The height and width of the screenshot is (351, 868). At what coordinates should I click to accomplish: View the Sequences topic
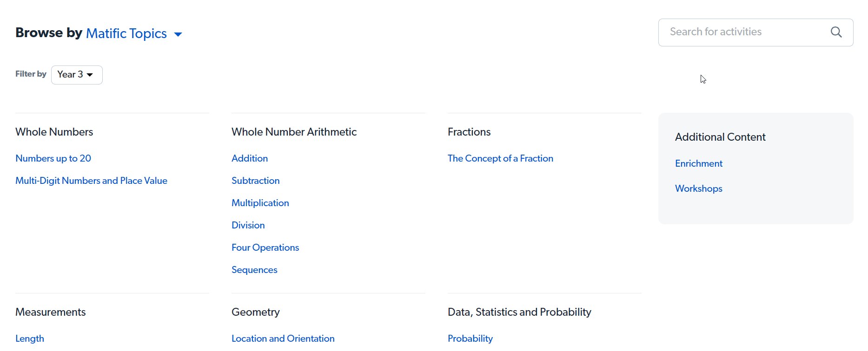coord(254,270)
